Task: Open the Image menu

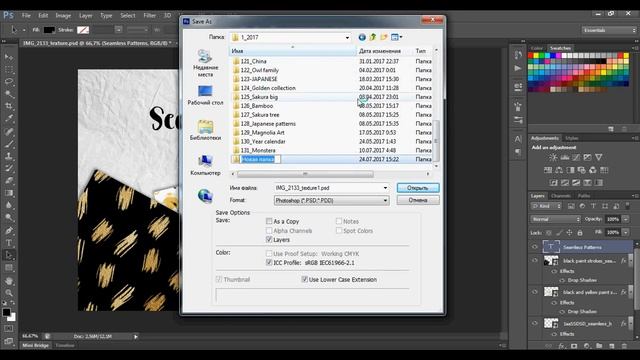Action: [x=63, y=16]
